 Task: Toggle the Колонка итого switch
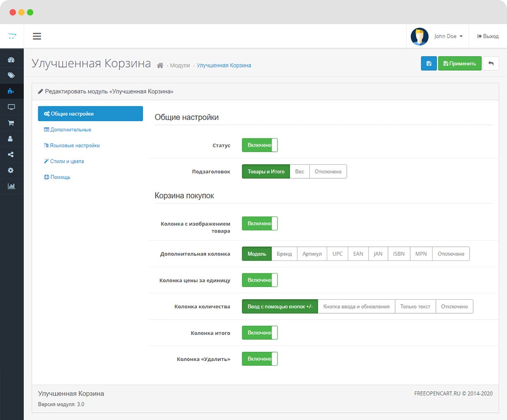coord(260,333)
